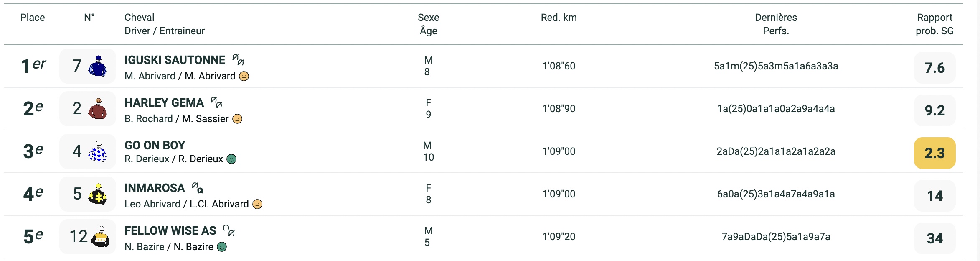Image resolution: width=980 pixels, height=261 pixels.
Task: Click the horseshoe icon beside Inmarosa
Action: (197, 188)
